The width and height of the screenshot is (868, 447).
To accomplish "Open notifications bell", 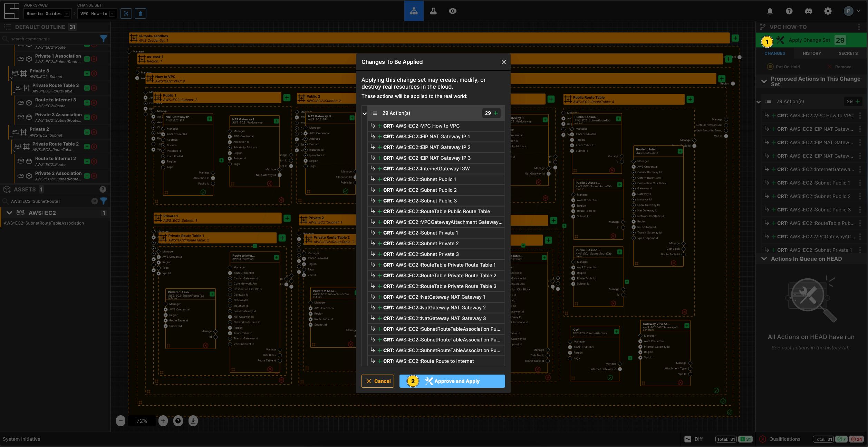I will coord(770,11).
